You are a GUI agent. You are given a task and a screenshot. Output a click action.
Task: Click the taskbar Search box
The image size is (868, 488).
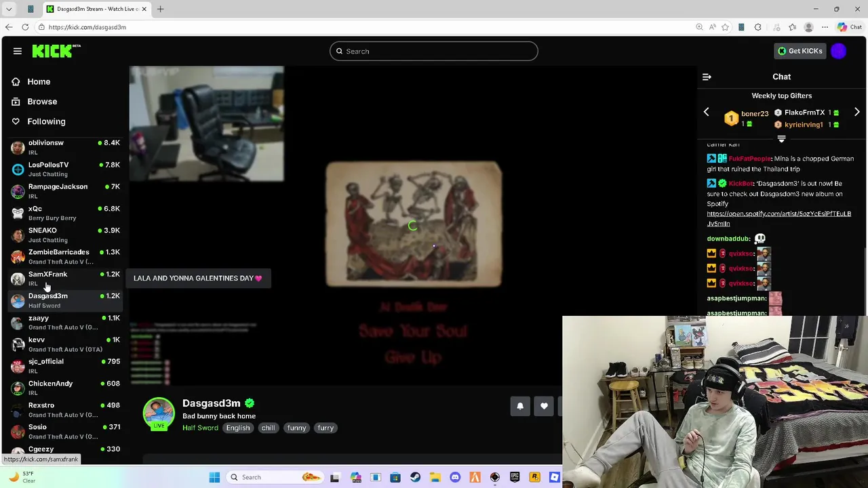coord(275,477)
